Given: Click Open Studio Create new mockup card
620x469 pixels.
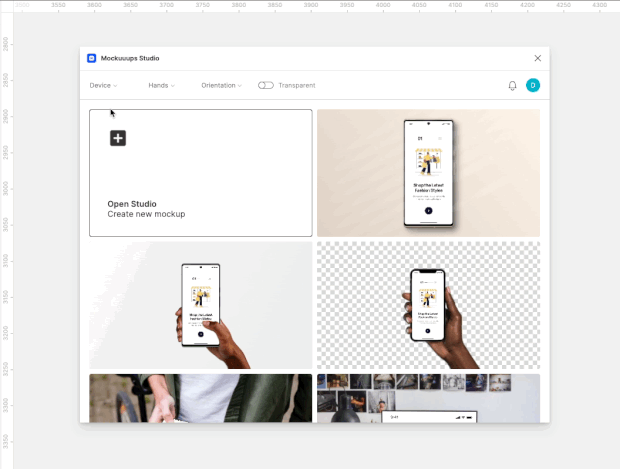Looking at the screenshot, I should pyautogui.click(x=200, y=173).
